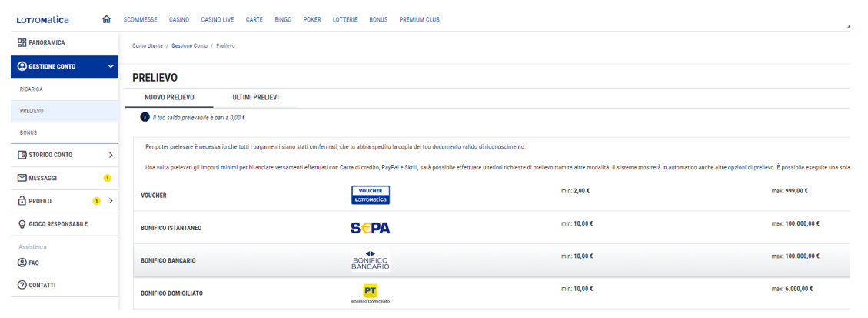Screen dimensions: 868x318
Task: Click the home icon in top navigation
Action: click(x=107, y=19)
